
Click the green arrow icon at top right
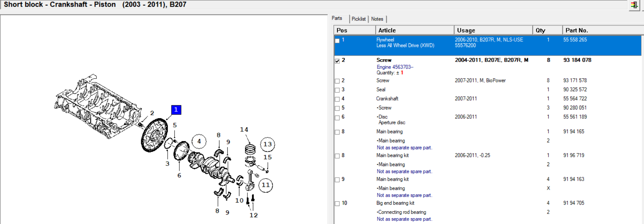[x=634, y=5]
